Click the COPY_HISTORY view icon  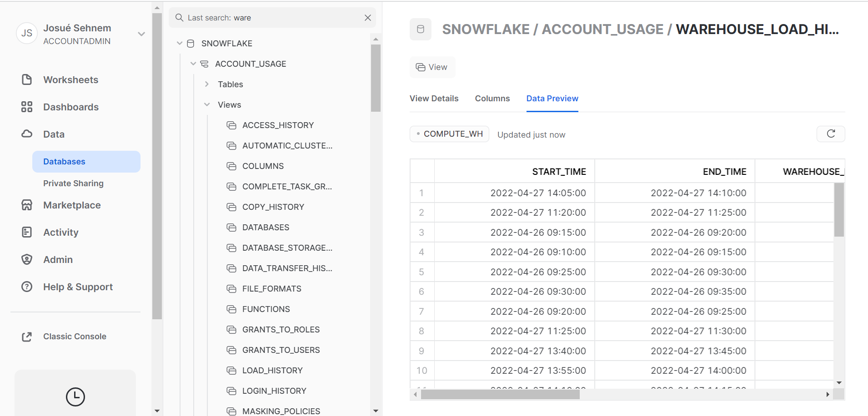coord(231,207)
